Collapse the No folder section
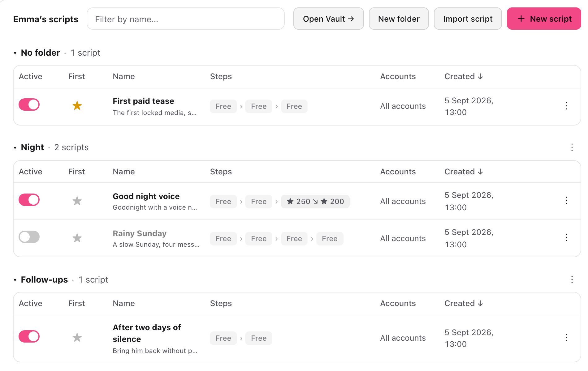This screenshot has height=371, width=588. tap(15, 53)
